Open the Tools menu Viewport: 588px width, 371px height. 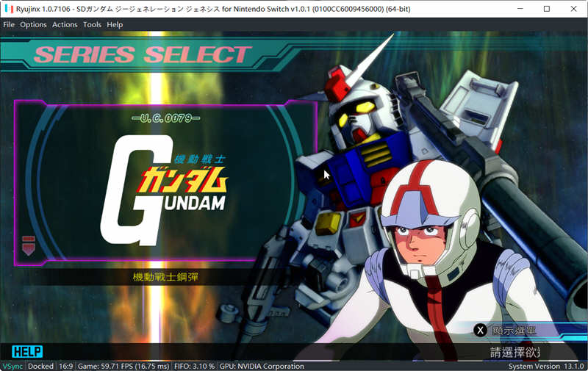click(93, 25)
